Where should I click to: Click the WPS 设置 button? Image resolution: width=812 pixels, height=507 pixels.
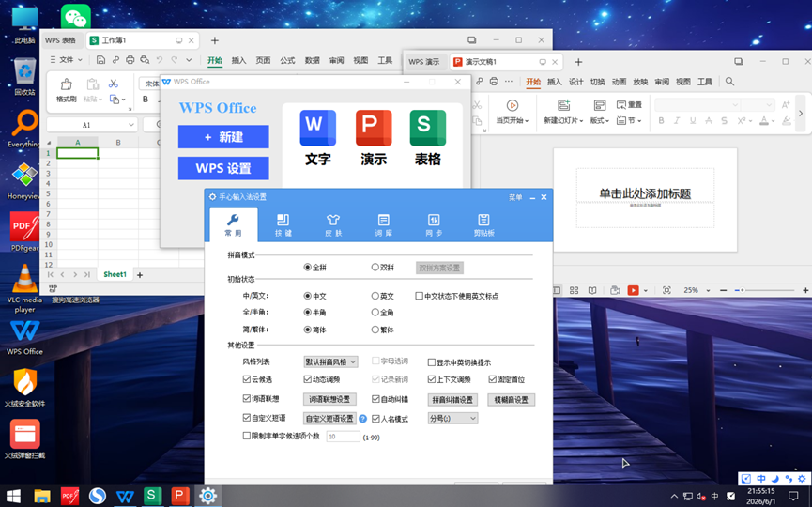click(223, 168)
